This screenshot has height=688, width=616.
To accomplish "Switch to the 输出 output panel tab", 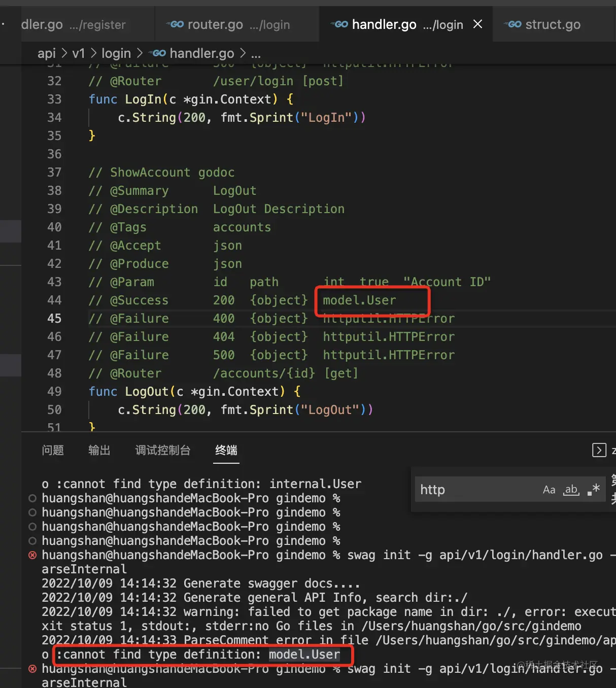I will click(99, 450).
